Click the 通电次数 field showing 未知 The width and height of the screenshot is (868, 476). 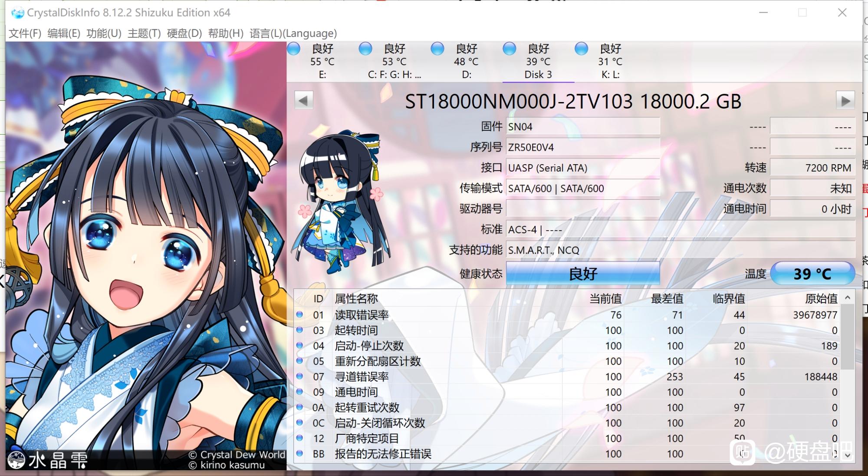point(812,188)
